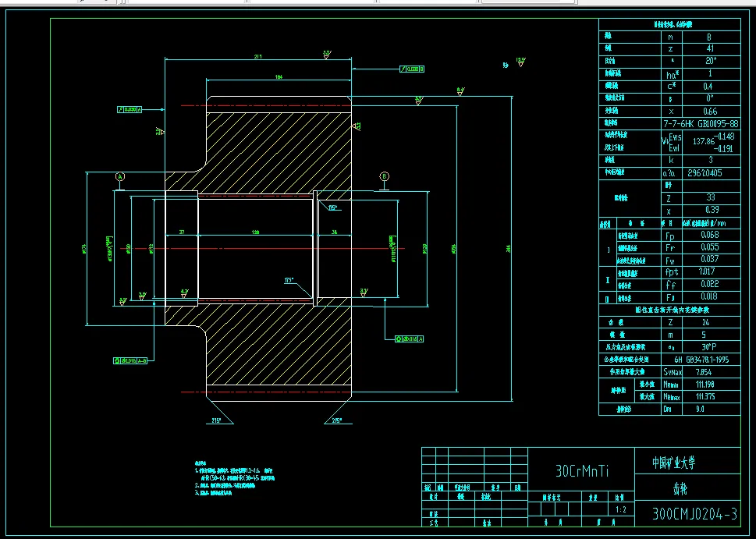Viewport: 756px width, 539px height.
Task: Select the ff symbol cell
Action: [x=672, y=285]
